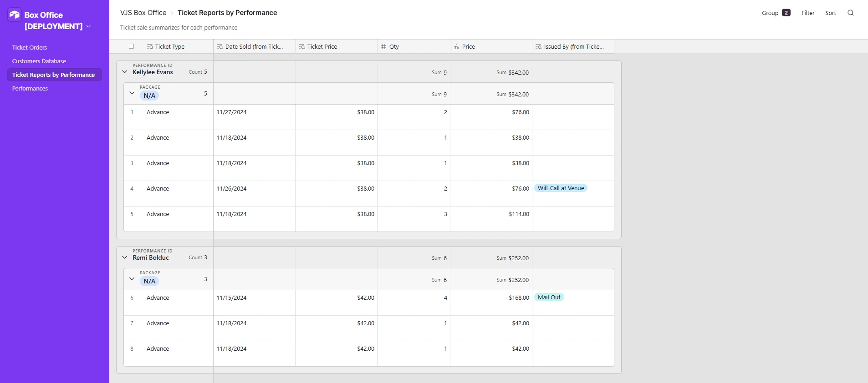Open the Box Office DEPLOYMENT dropdown arrow
The image size is (868, 383).
pos(88,26)
